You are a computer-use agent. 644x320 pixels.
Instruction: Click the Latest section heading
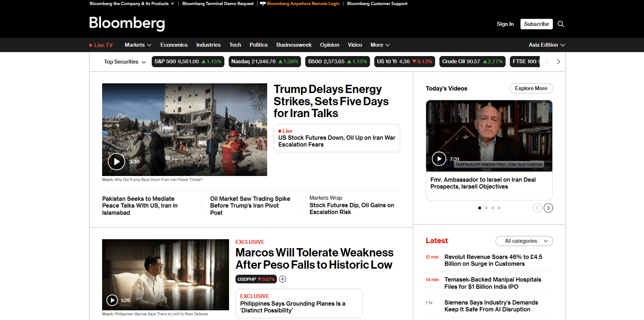click(437, 241)
